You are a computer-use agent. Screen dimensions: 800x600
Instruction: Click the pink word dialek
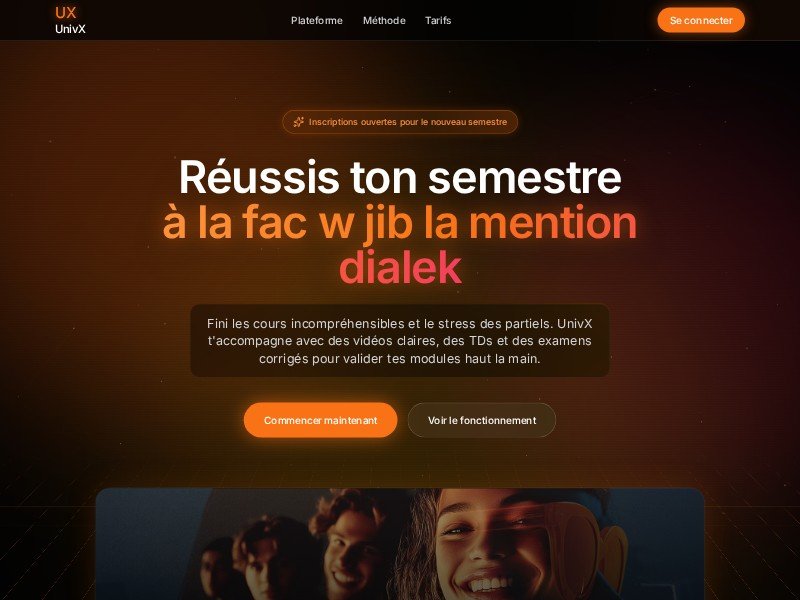[401, 266]
